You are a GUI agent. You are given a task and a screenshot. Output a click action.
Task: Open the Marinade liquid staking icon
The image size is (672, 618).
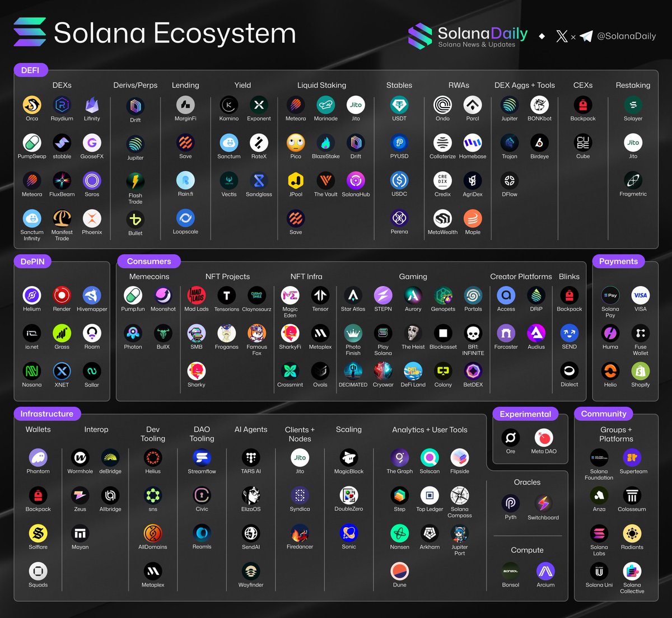point(325,105)
